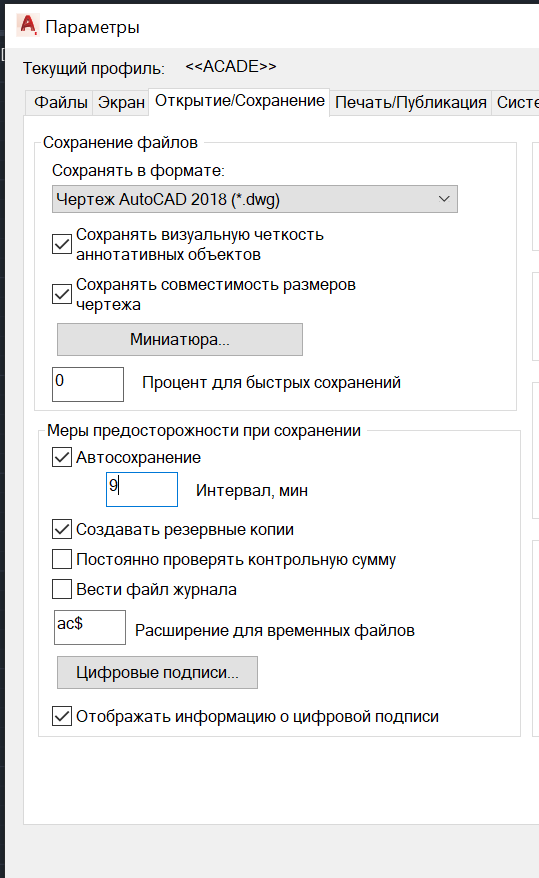Click the Миниатюра... button
539x878 pixels.
(180, 339)
